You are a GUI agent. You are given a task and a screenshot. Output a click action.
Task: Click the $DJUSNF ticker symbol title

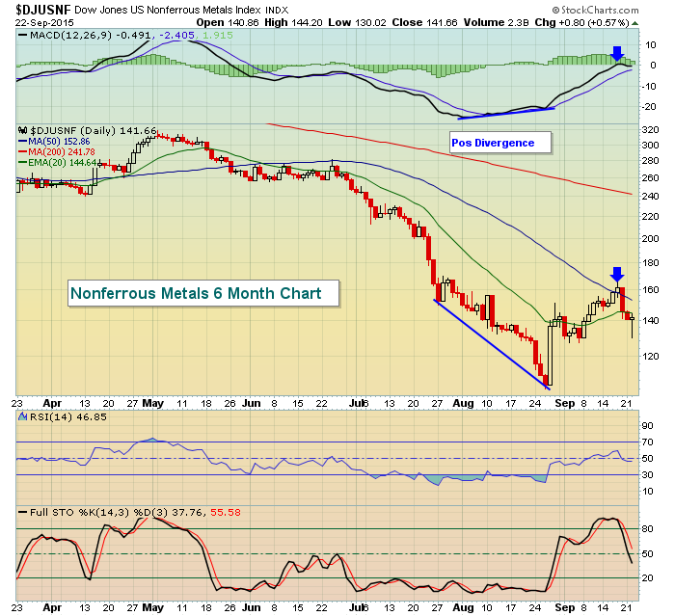click(43, 9)
